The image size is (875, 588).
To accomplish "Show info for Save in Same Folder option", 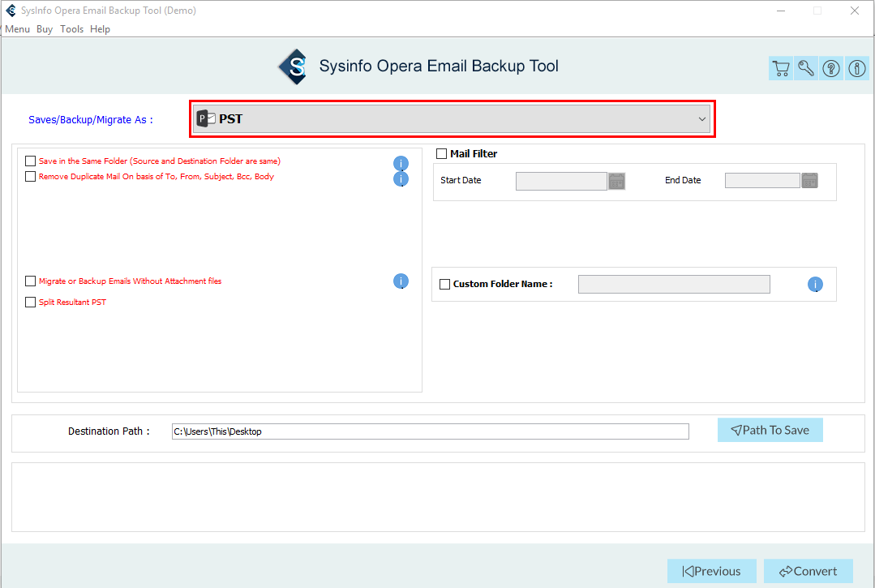I will coord(401,164).
